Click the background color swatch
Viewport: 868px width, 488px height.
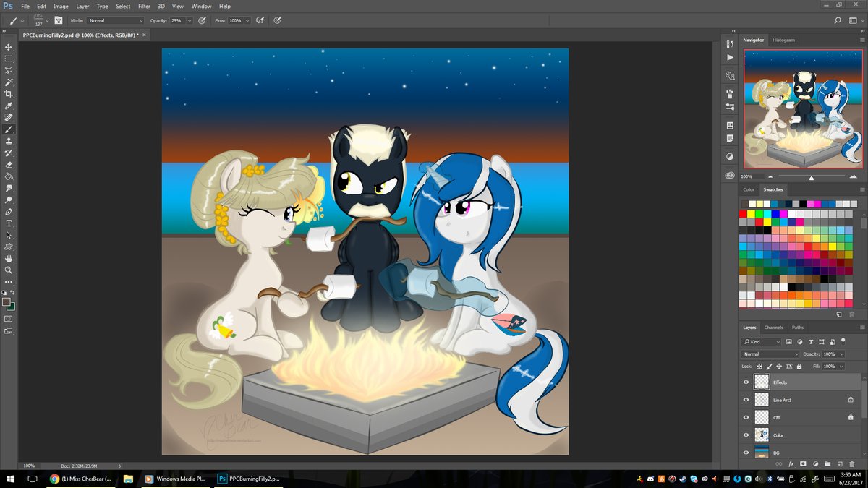(x=12, y=307)
